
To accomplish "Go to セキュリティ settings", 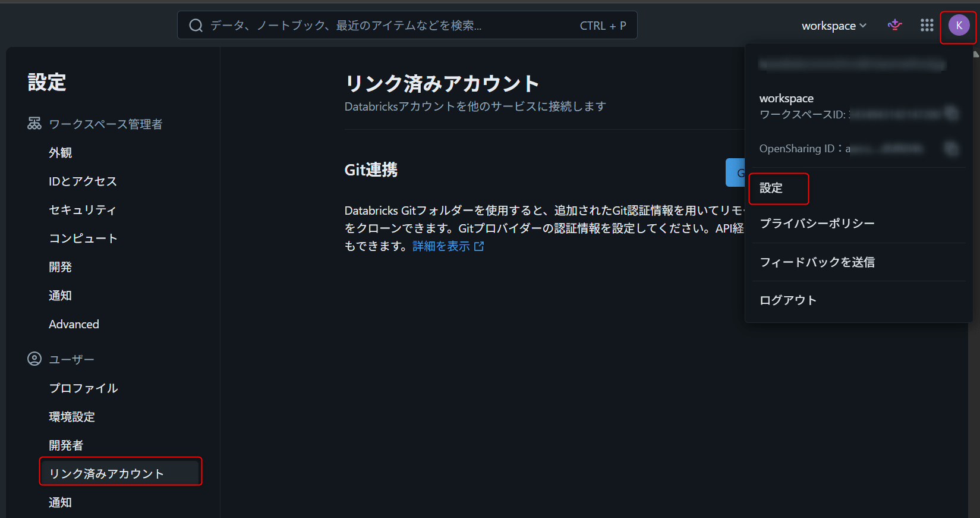I will click(x=82, y=210).
